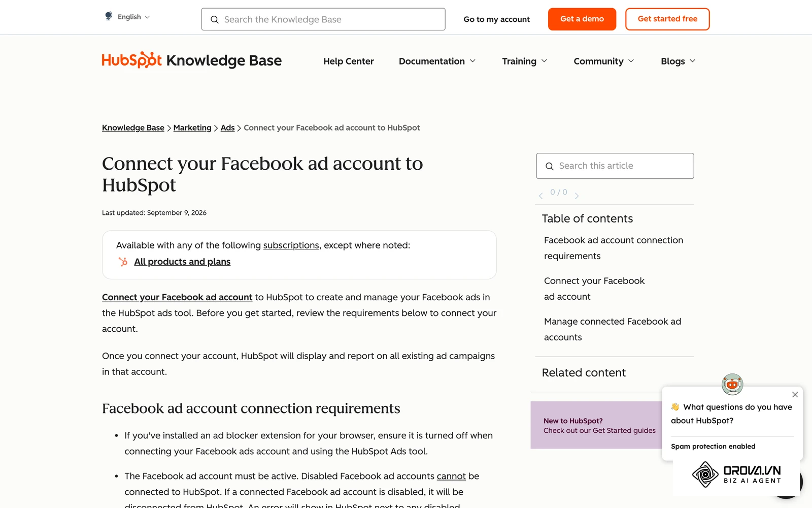Jump to Manage connected Facebook ad accounts
812x508 pixels.
point(613,329)
